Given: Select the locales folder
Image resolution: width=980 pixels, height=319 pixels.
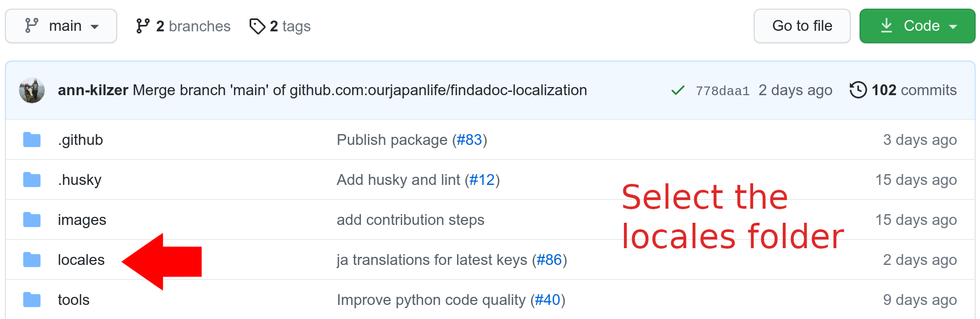Looking at the screenshot, I should (81, 260).
